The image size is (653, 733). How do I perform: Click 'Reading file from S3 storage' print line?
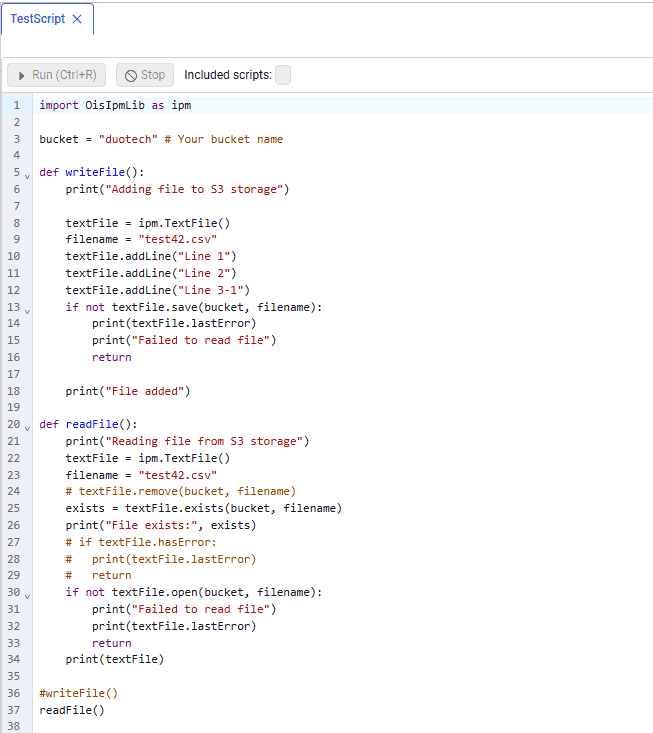(x=187, y=441)
